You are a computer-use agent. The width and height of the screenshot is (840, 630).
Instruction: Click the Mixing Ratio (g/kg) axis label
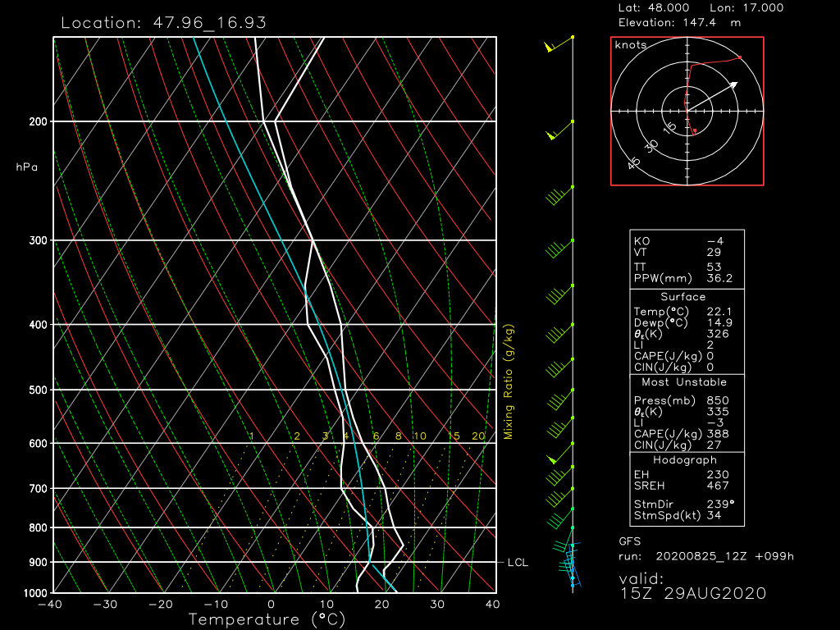(x=509, y=381)
